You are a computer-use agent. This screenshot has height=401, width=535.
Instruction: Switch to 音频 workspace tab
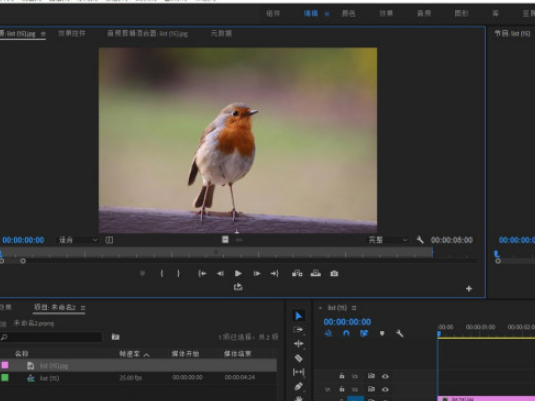[x=424, y=14]
